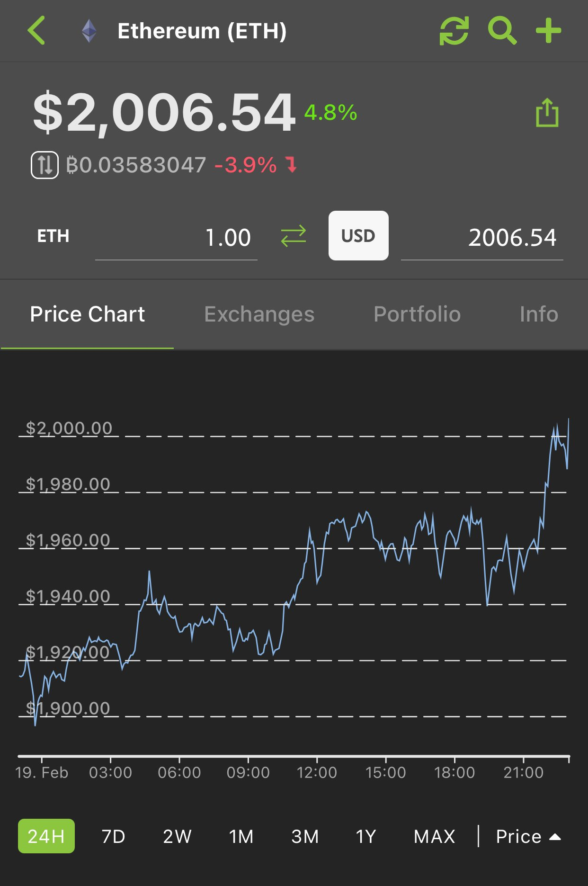Refresh the Ethereum price data
This screenshot has height=886, width=588.
454,31
